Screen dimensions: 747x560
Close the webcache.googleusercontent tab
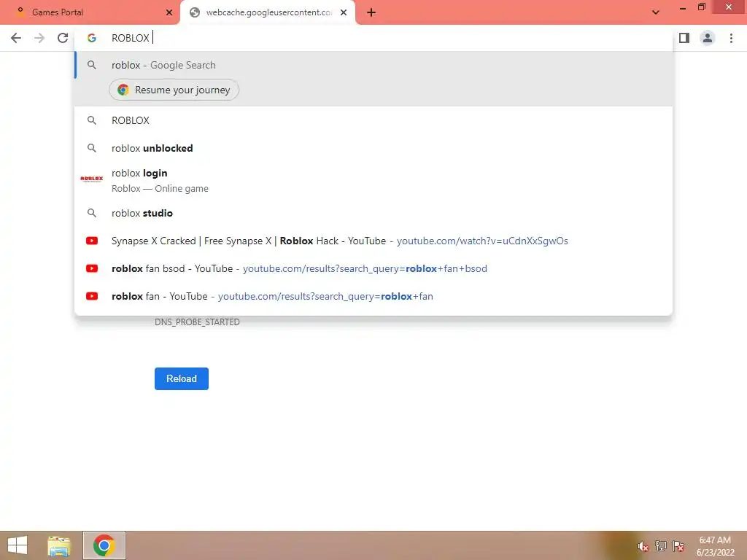(x=344, y=13)
